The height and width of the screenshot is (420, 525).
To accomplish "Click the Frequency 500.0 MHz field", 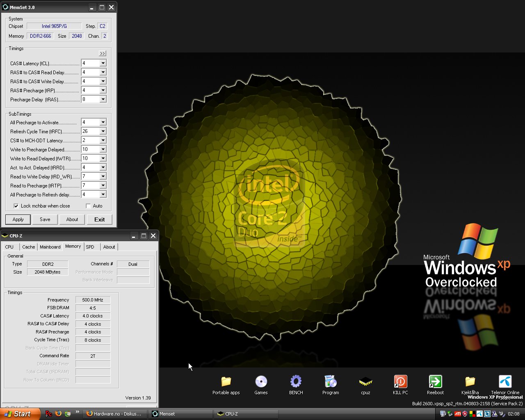I will coord(93,300).
